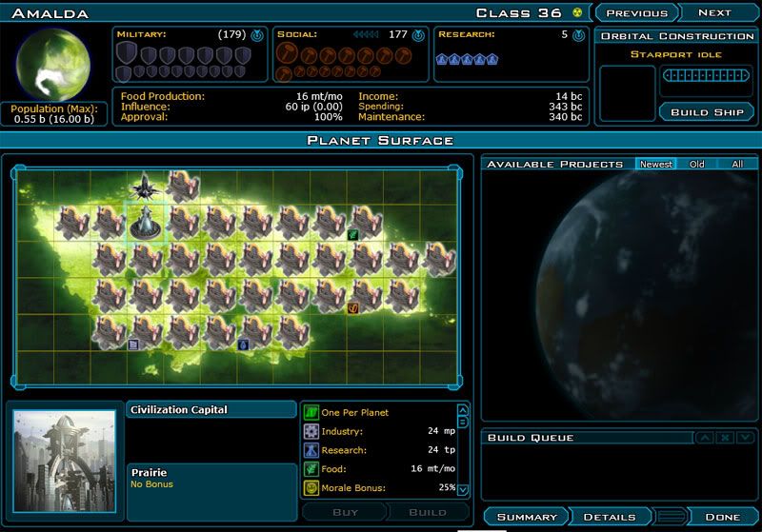Viewport: 762px width, 532px height.
Task: Click the Starport idle status text
Action: 675,54
